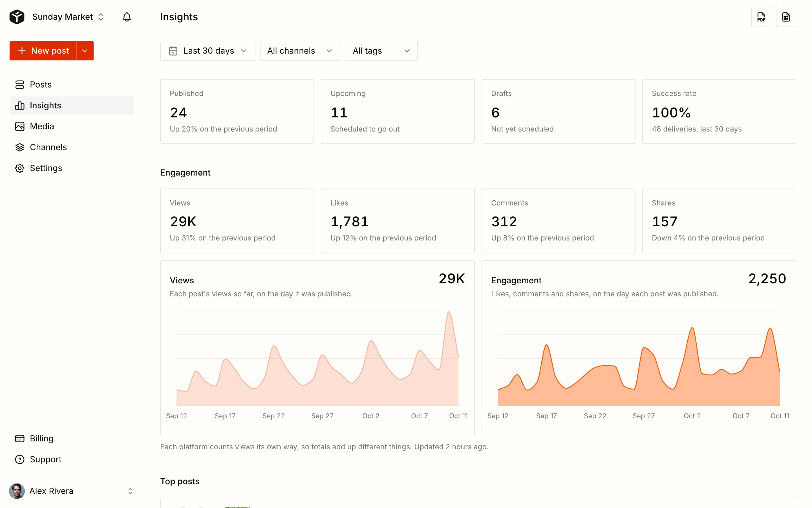Click the Upcoming stat card
The height and width of the screenshot is (508, 812).
point(398,111)
